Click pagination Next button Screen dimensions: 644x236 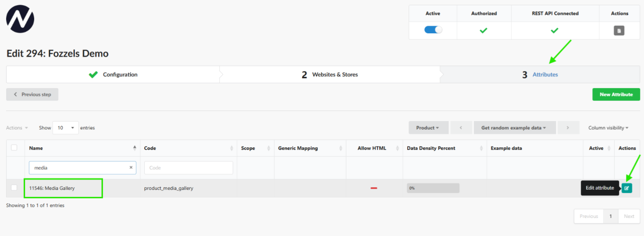pyautogui.click(x=629, y=216)
